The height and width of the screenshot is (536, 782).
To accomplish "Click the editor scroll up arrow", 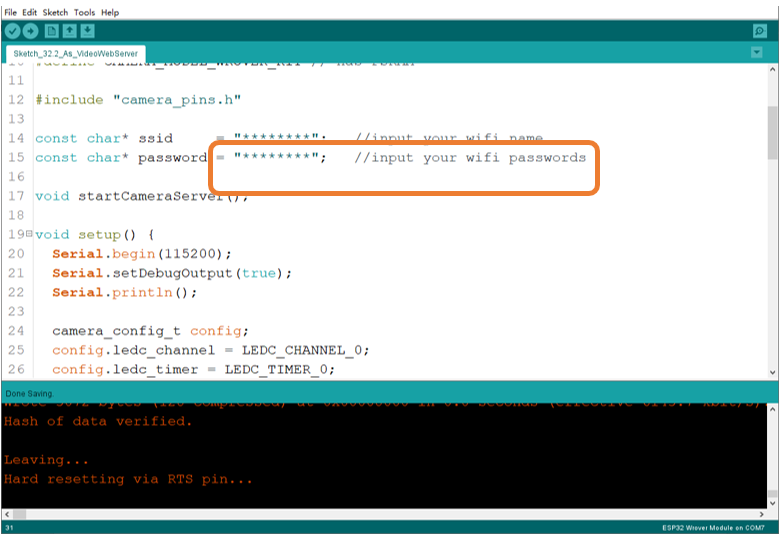I will [x=773, y=70].
